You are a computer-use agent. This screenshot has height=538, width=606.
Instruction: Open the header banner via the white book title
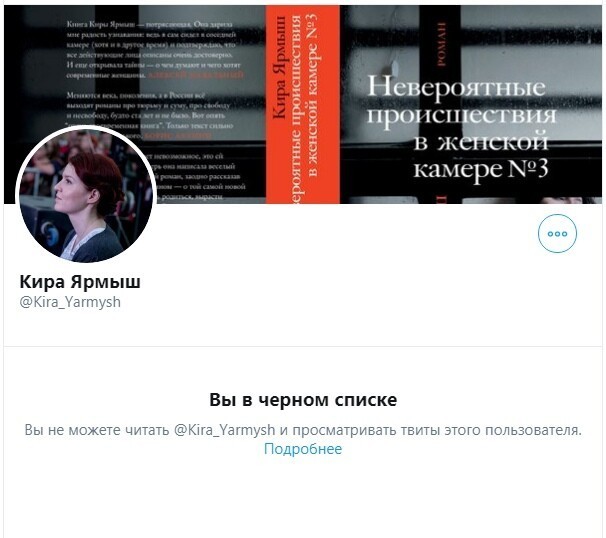[461, 128]
